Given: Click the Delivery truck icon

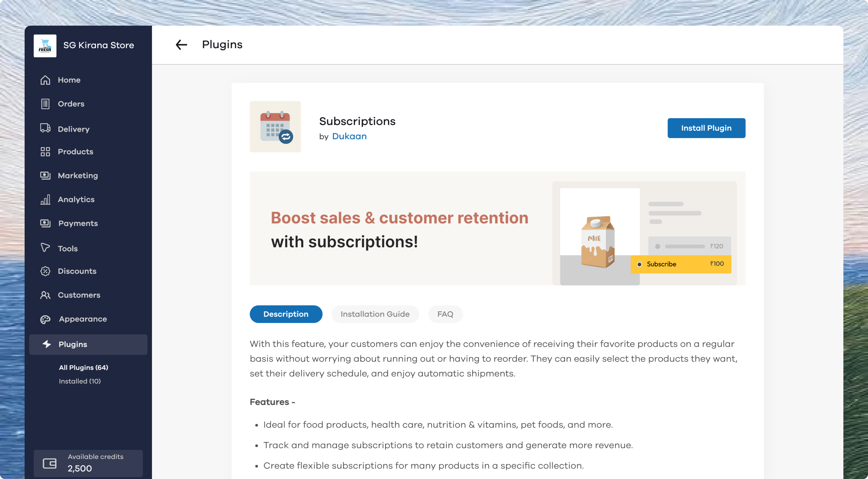Looking at the screenshot, I should point(45,128).
